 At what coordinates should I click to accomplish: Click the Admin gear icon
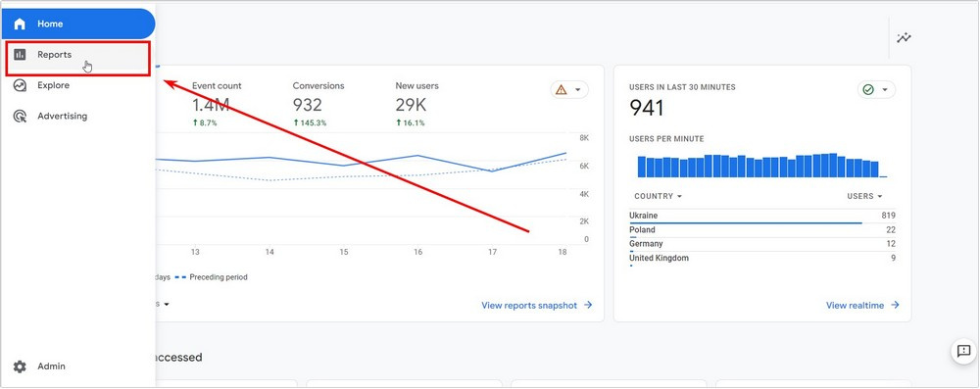20,366
